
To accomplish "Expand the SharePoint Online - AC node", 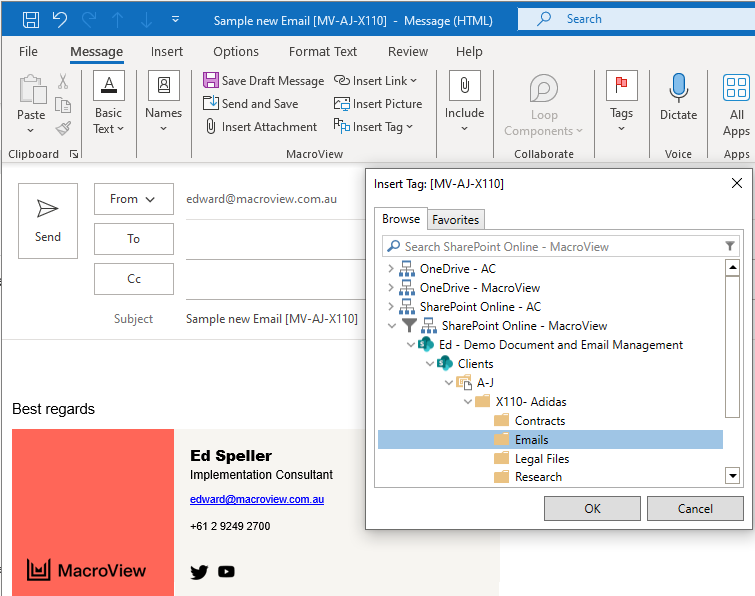I will coord(391,307).
